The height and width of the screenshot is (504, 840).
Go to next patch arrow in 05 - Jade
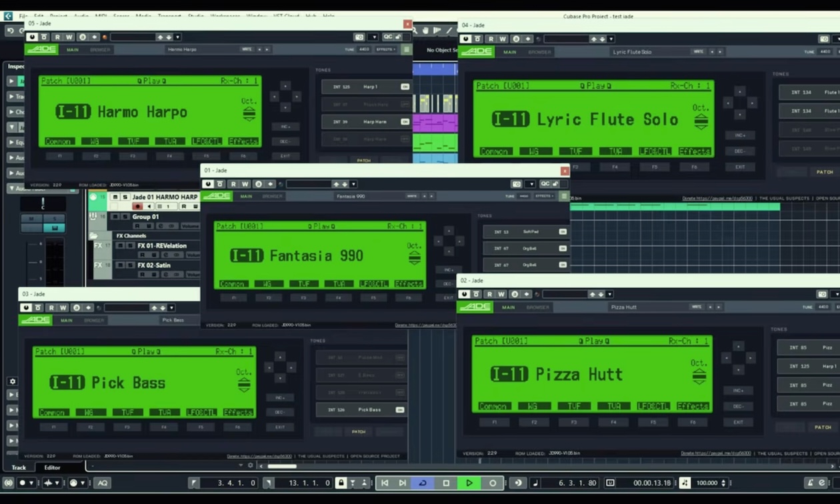[x=268, y=49]
